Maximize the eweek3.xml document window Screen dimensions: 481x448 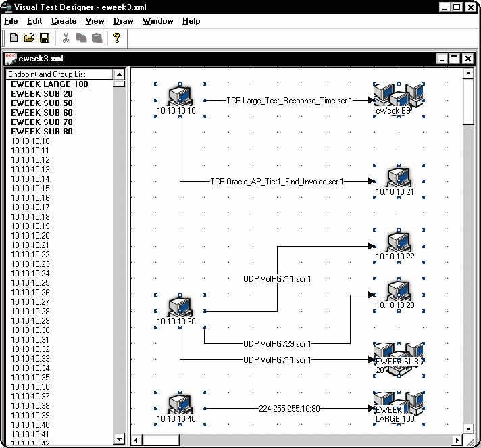click(x=454, y=59)
